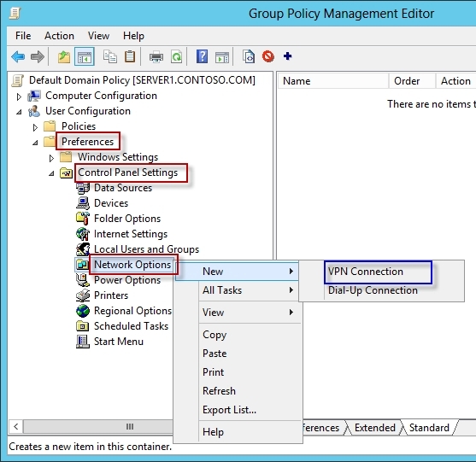Select Scheduled Tasks in the tree
The height and width of the screenshot is (462, 476).
point(131,326)
